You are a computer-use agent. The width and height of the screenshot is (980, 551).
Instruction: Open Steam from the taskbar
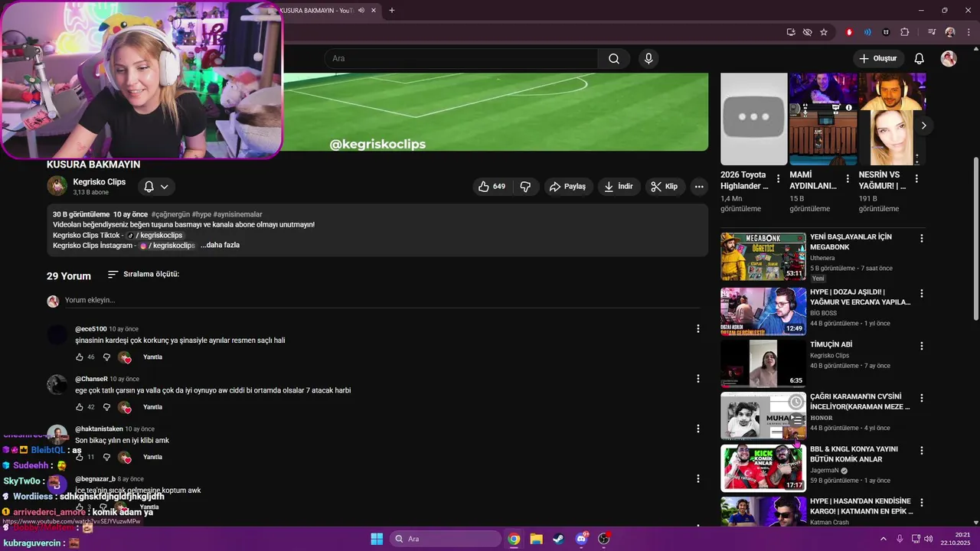(558, 539)
